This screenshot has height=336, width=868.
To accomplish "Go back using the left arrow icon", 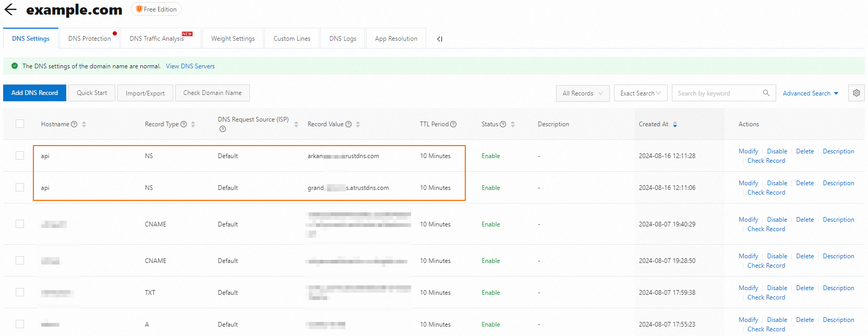I will click(10, 9).
